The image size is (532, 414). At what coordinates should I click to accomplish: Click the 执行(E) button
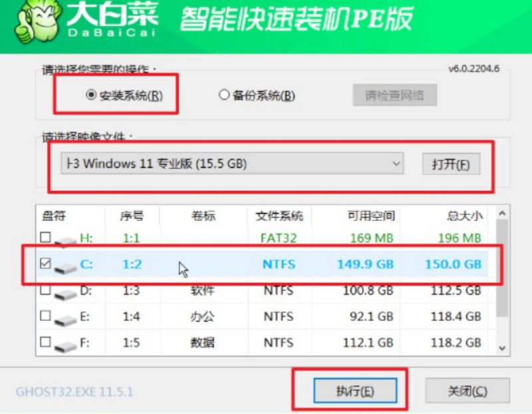click(x=355, y=391)
